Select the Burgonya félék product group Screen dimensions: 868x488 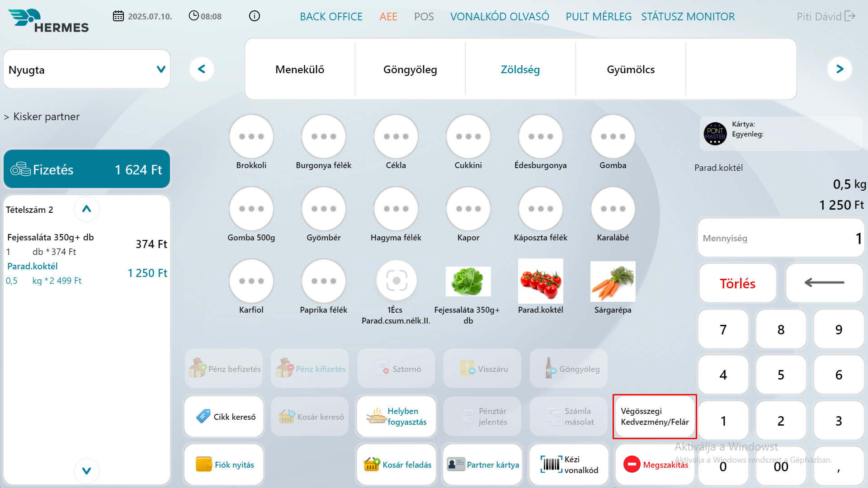(324, 136)
